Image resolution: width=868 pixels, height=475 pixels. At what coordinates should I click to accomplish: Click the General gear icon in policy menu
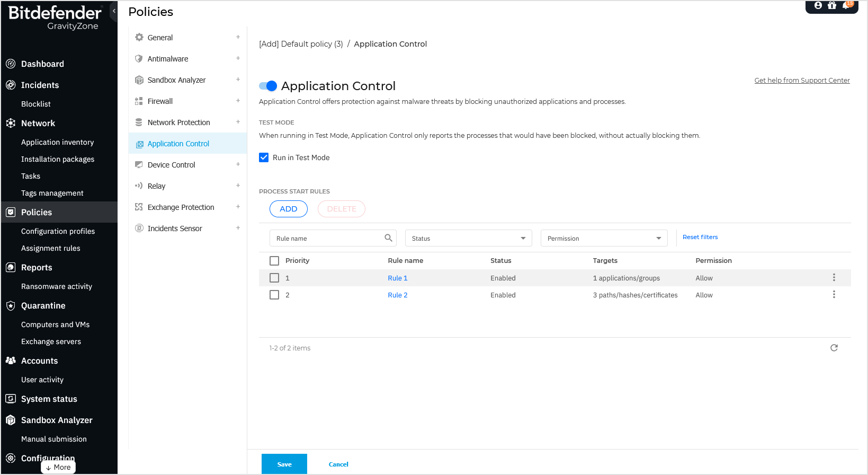139,37
